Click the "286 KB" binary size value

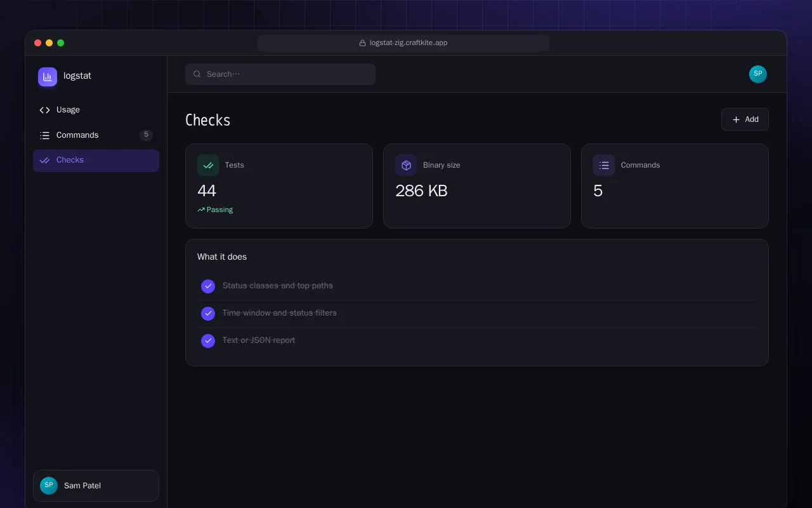coord(421,191)
